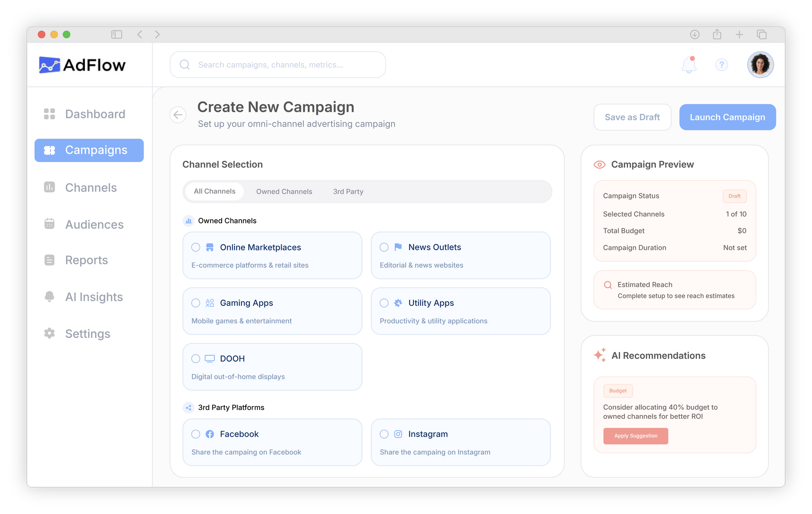Go back using the back arrow

(x=178, y=115)
